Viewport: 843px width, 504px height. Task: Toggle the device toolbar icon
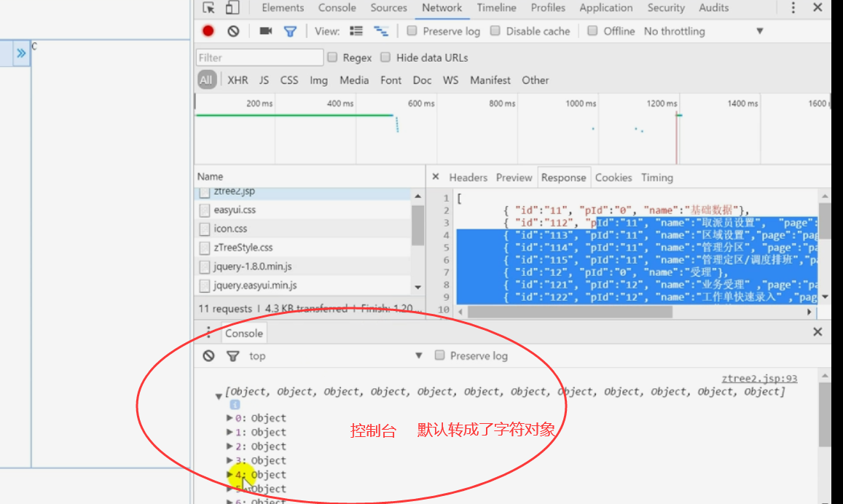[x=232, y=7]
